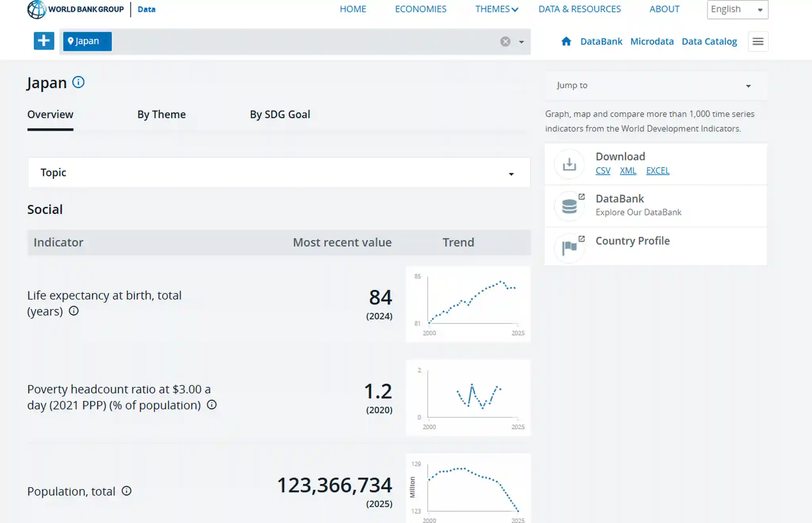Show info for Life expectancy at birth
This screenshot has width=812, height=523.
pos(74,311)
